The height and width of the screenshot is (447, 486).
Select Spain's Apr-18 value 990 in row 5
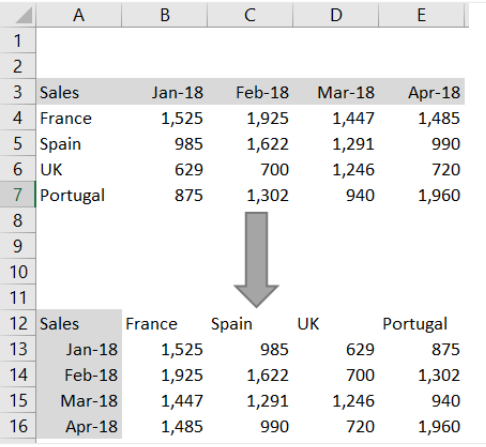coord(421,144)
